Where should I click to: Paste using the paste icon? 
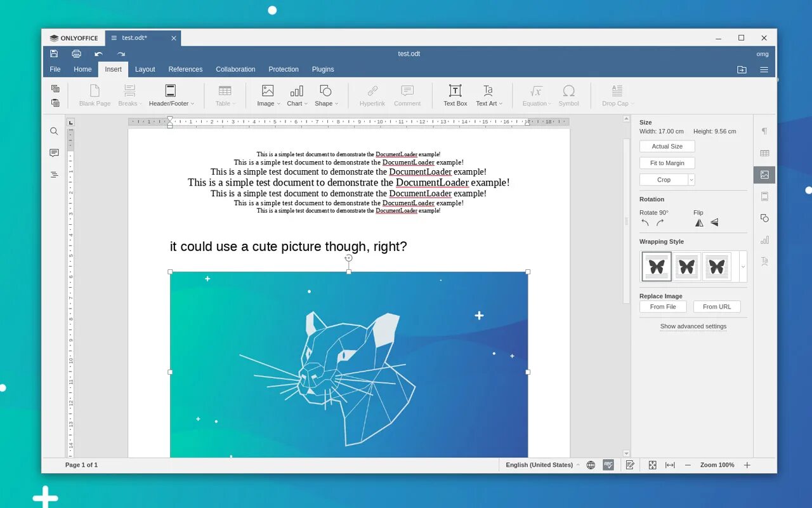[55, 103]
